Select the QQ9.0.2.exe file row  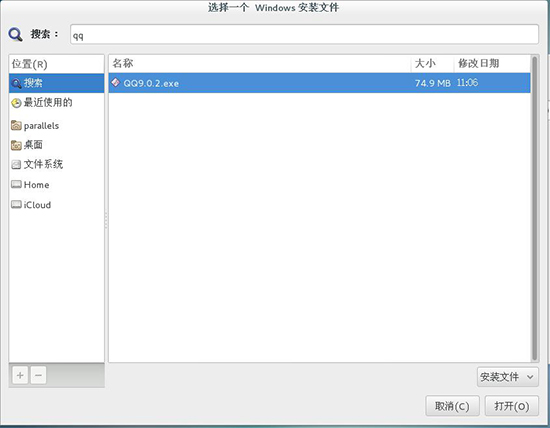coord(320,83)
